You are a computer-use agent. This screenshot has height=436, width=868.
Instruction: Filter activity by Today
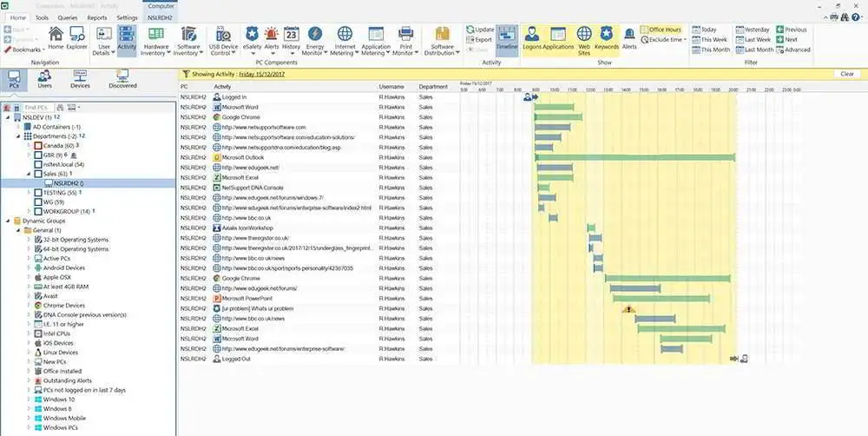tap(704, 30)
